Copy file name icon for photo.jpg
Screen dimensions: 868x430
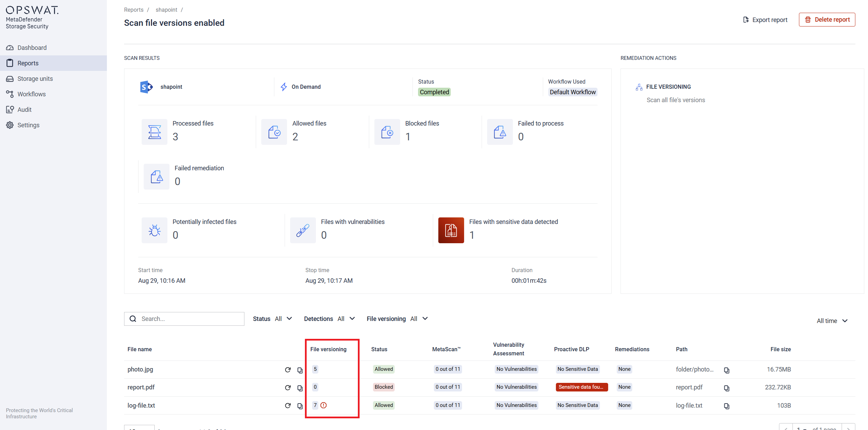pos(300,370)
